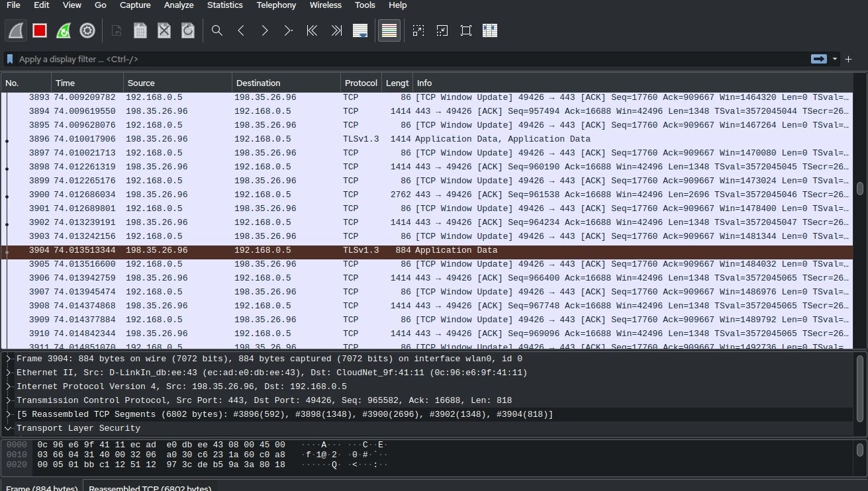Image resolution: width=868 pixels, height=491 pixels.
Task: Click the Resize columns toolbar icon
Action: (x=490, y=30)
